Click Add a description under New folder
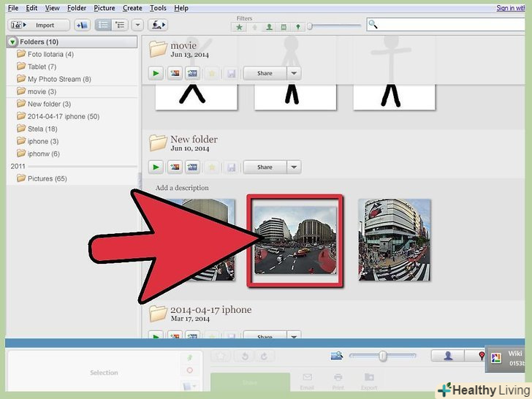Screen dimensions: 532x399 pyautogui.click(x=182, y=188)
